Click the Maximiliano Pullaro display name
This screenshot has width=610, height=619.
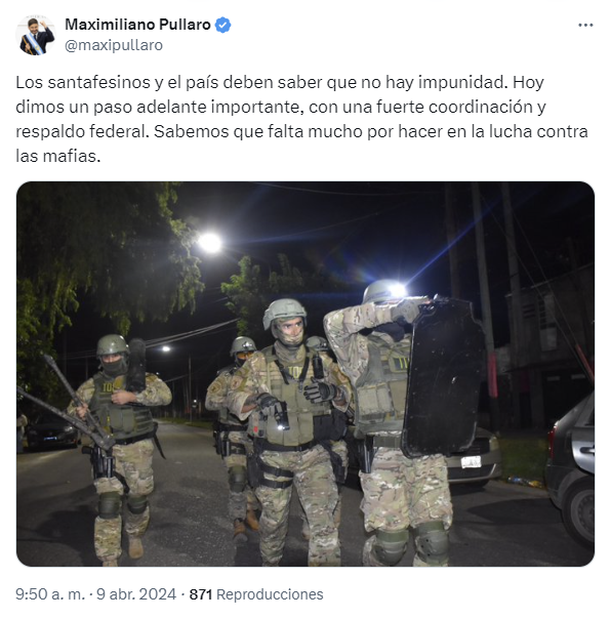coord(137,25)
